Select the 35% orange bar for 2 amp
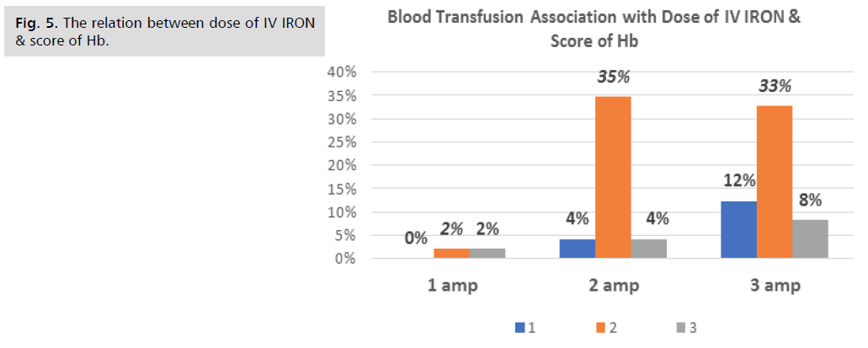The width and height of the screenshot is (868, 348). pos(612,177)
